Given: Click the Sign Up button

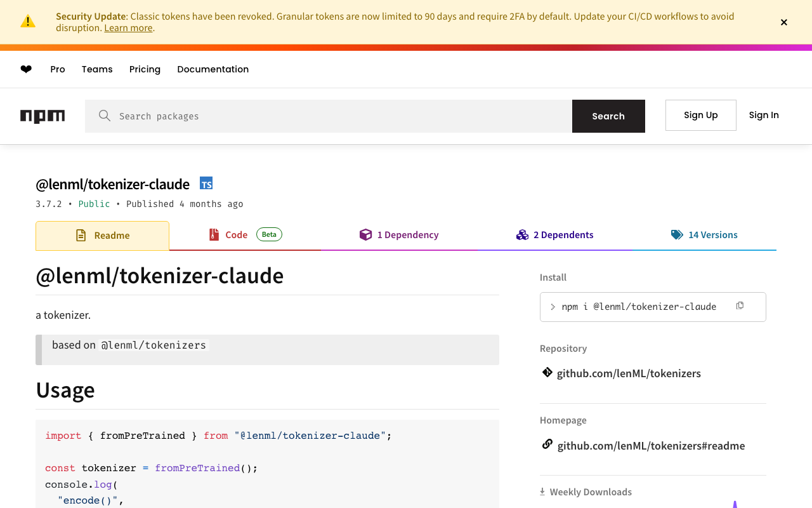Looking at the screenshot, I should point(700,115).
